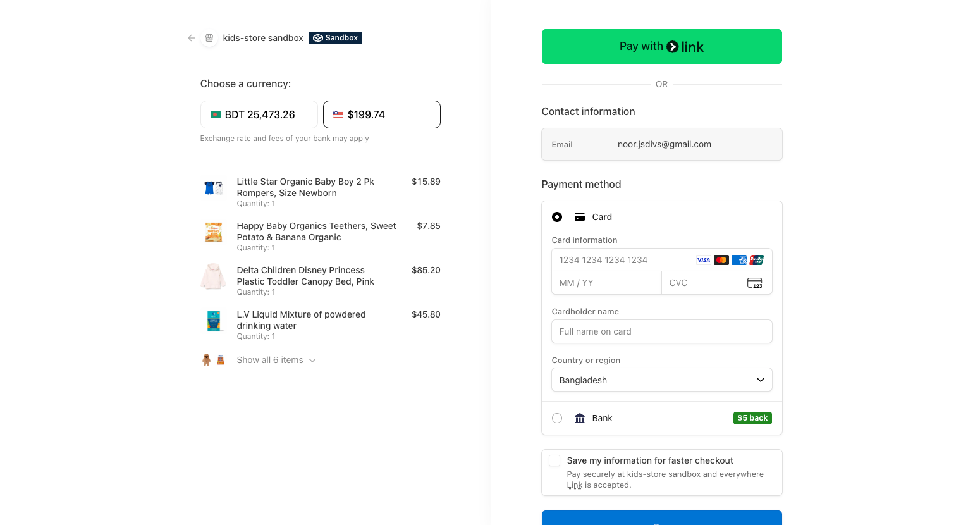Click the $5 back green badge

click(752, 418)
